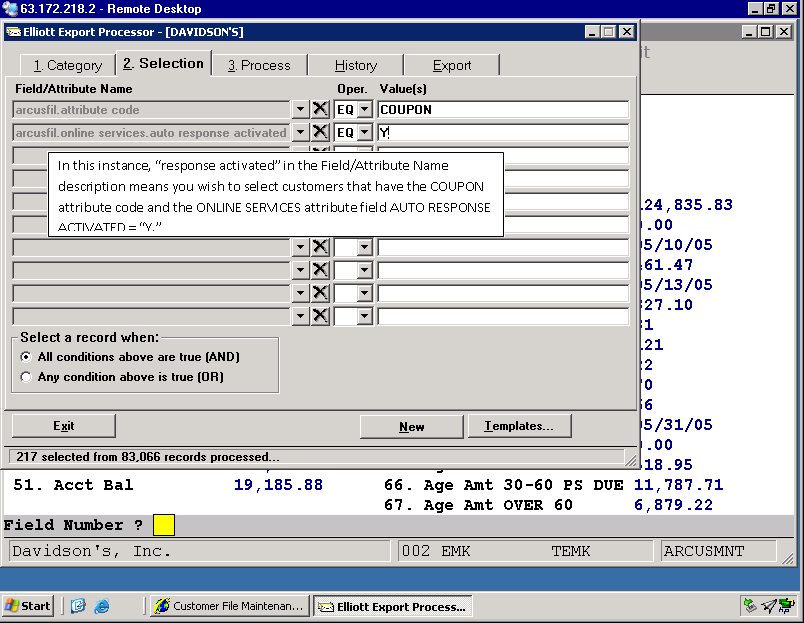Open the EQ operator dropdown beside Y value

pyautogui.click(x=365, y=132)
